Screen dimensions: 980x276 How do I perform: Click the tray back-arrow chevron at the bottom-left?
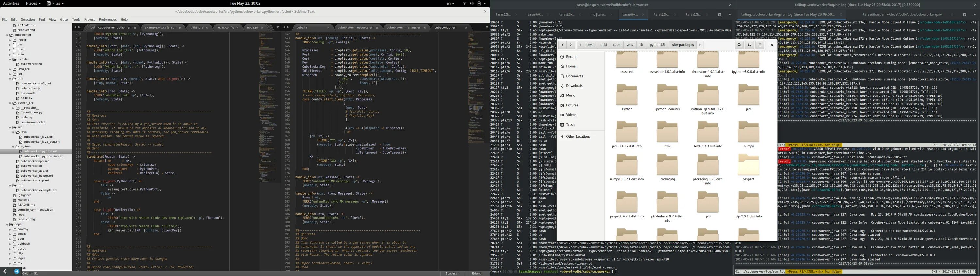coord(5,271)
